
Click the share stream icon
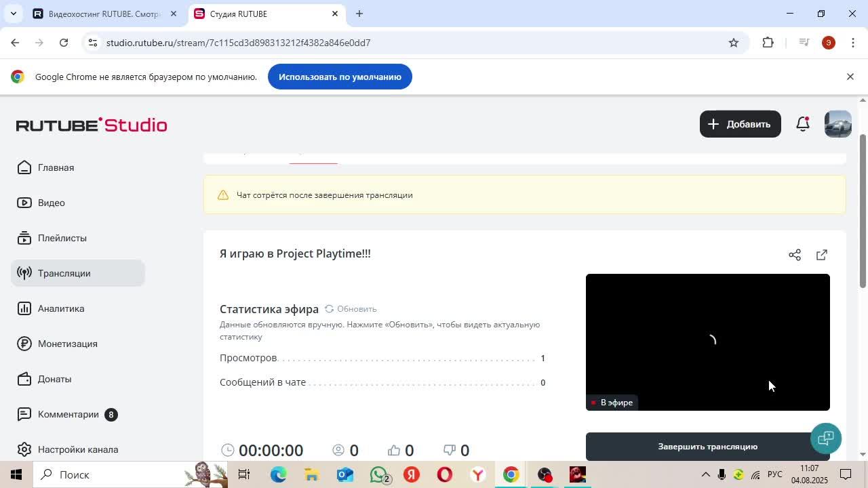click(x=795, y=255)
